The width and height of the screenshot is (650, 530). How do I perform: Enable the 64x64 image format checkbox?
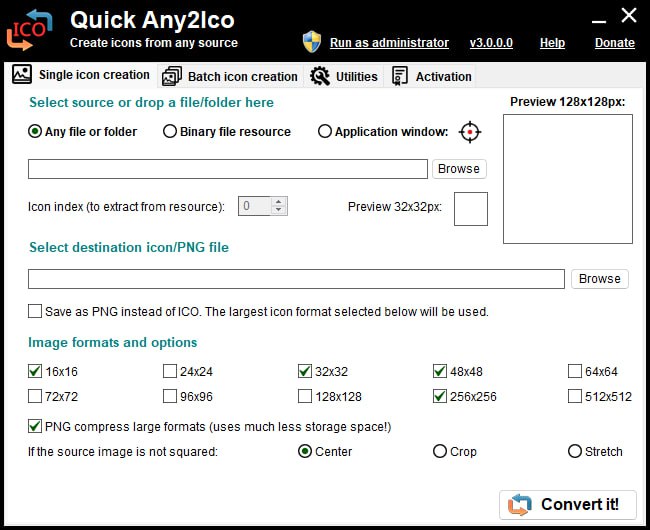[x=575, y=371]
